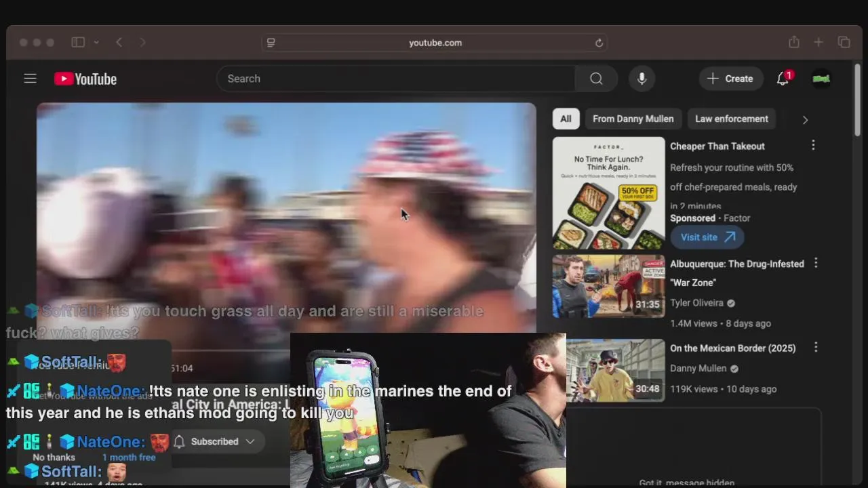Go forward in Safari
This screenshot has width=868, height=488.
coord(142,42)
